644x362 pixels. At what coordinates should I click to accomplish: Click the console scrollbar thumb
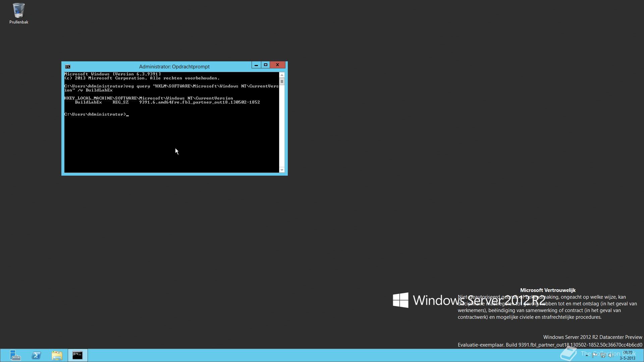(x=282, y=82)
